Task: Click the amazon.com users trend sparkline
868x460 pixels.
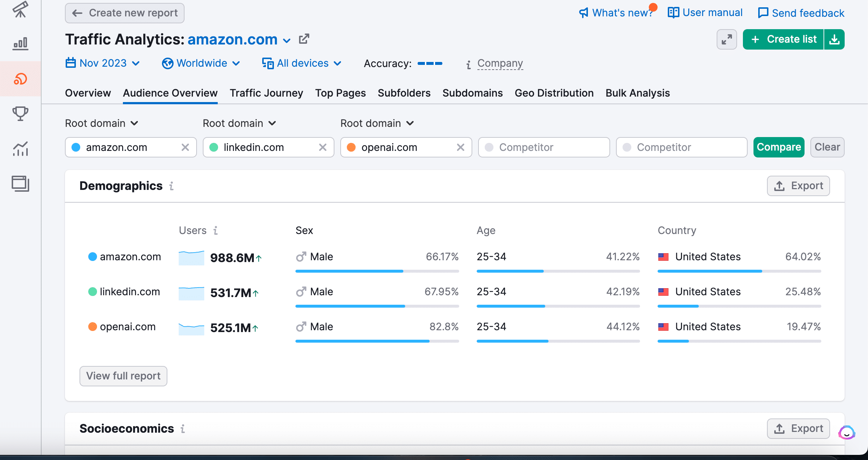Action: 191,258
